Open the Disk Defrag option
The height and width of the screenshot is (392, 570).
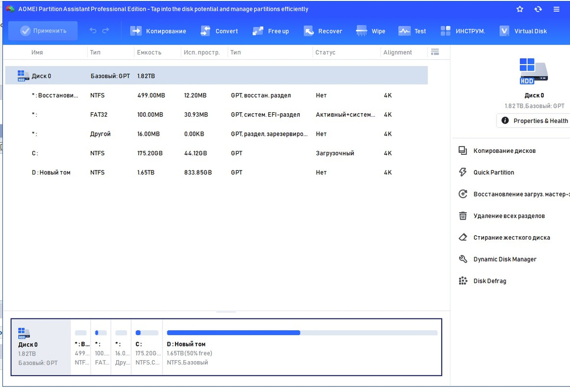(x=490, y=281)
